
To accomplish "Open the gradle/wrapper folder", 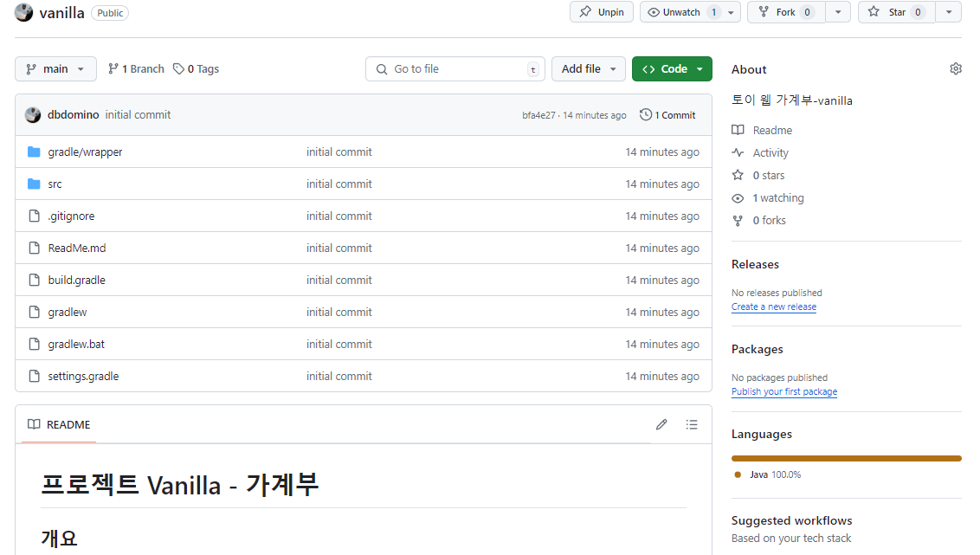I will 85,152.
